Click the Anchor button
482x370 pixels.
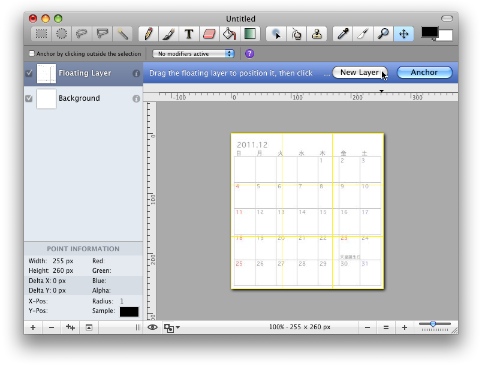pyautogui.click(x=424, y=72)
